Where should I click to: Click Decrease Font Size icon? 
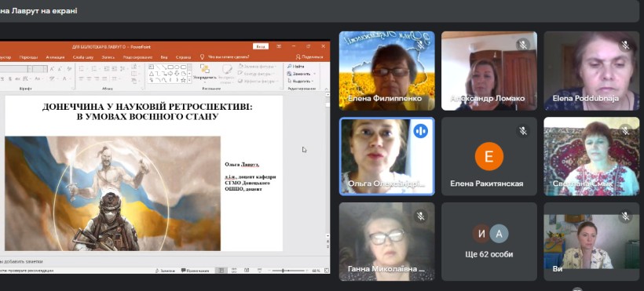point(60,69)
